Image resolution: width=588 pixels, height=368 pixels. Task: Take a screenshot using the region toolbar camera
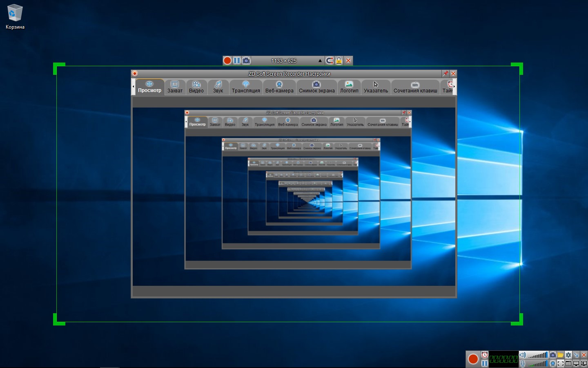pos(246,61)
